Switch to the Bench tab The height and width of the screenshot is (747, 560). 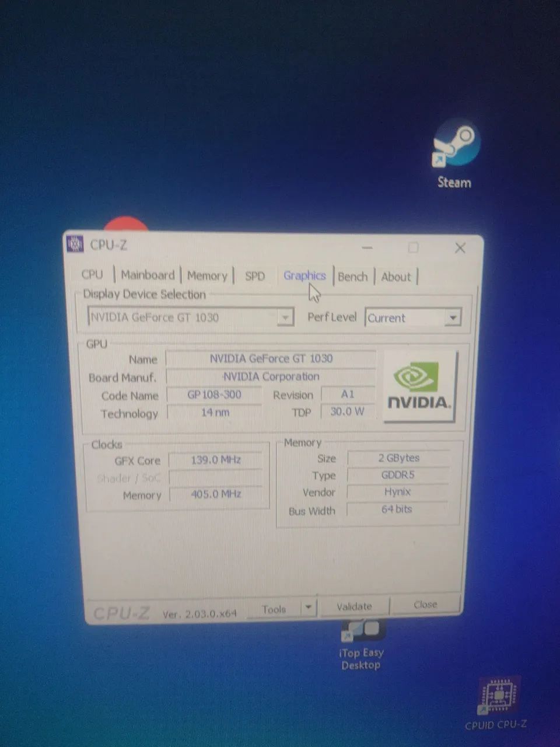(353, 276)
